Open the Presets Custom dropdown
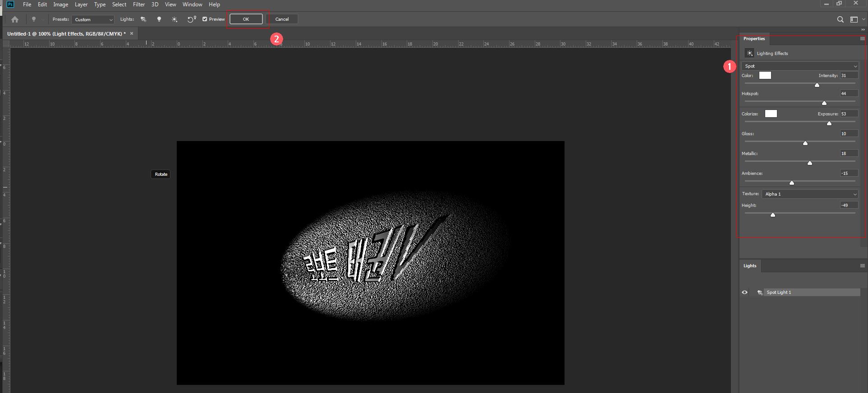 [93, 19]
